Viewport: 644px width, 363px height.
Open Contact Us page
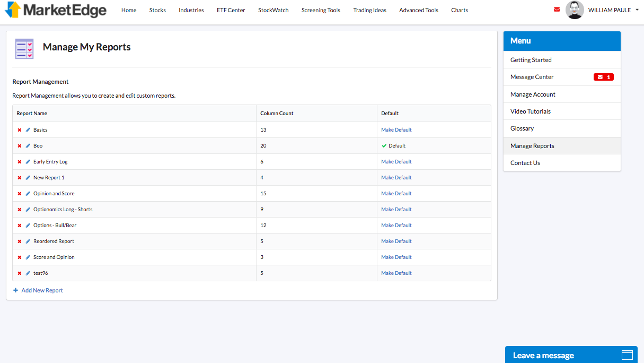coord(525,162)
